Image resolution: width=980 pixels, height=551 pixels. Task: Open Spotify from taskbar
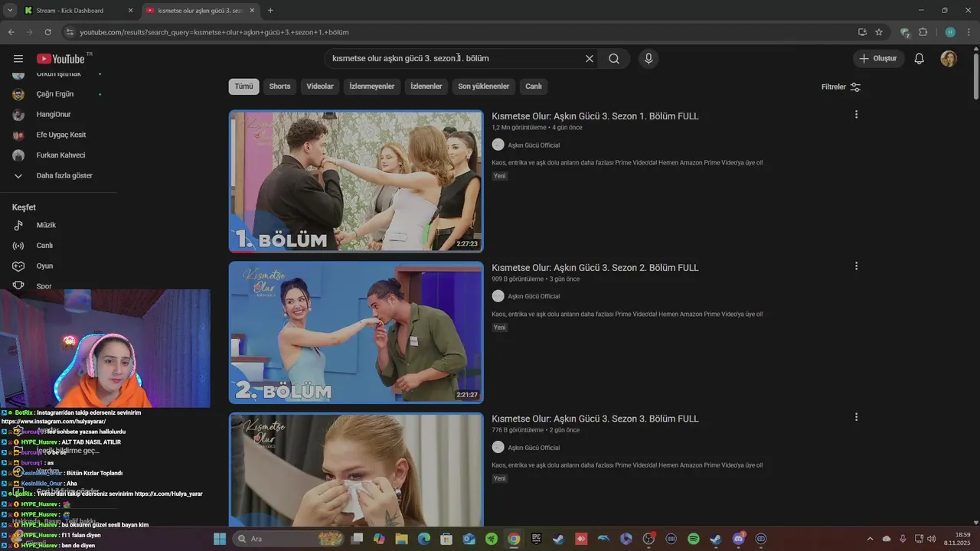[694, 539]
